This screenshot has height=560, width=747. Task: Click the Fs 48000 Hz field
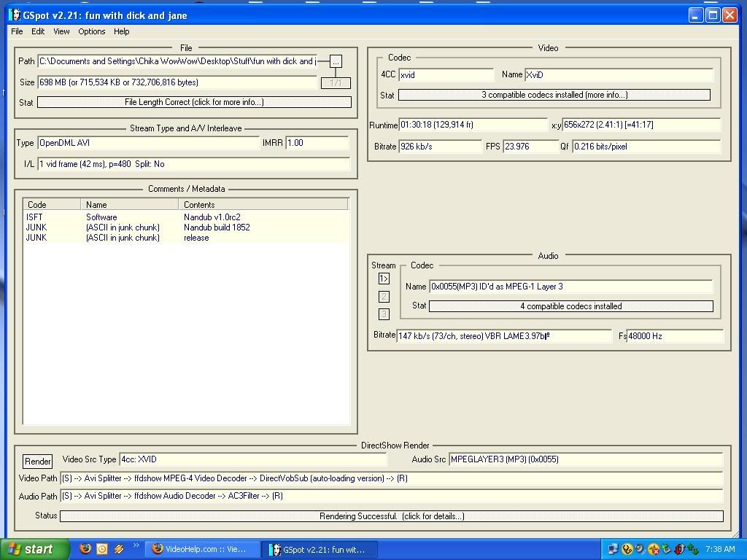[675, 336]
